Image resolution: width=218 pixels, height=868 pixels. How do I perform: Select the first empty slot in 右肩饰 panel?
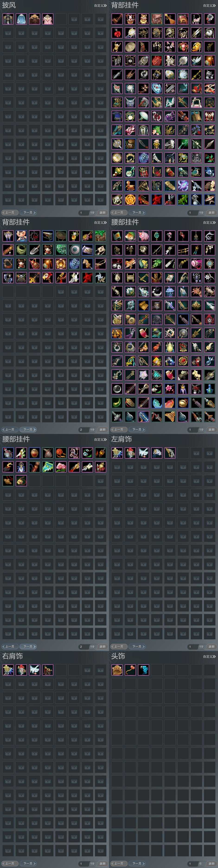61,670
